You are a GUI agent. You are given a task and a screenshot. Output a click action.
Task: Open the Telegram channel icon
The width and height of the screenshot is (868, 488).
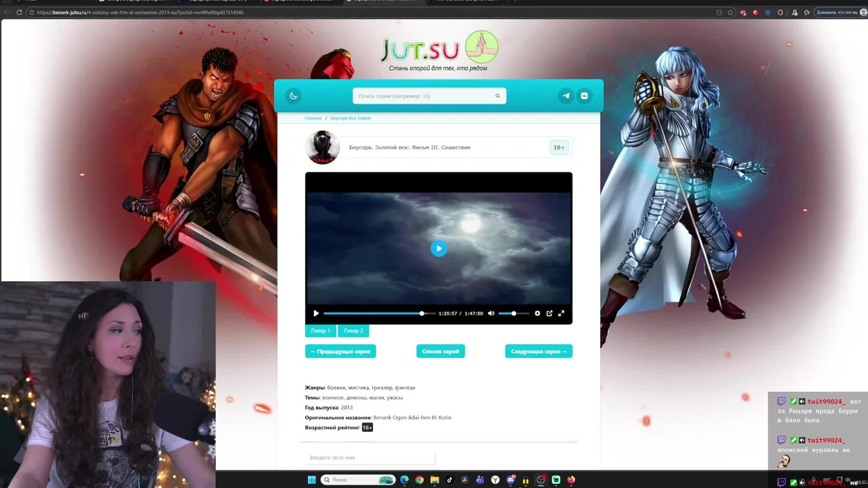(566, 96)
